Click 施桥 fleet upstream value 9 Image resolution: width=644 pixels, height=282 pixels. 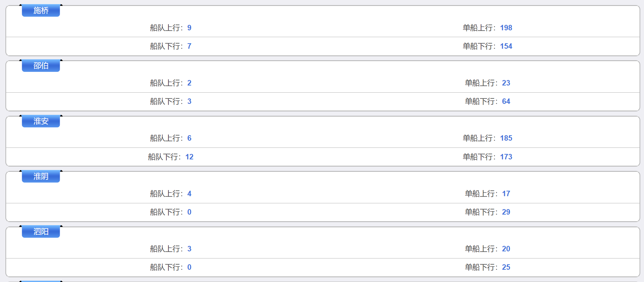pyautogui.click(x=189, y=28)
